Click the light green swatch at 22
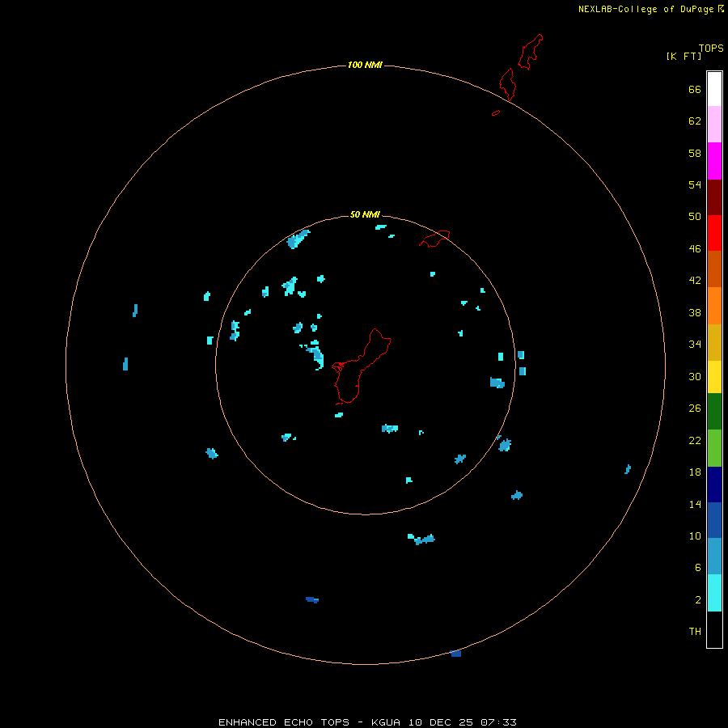The width and height of the screenshot is (728, 728). click(714, 448)
